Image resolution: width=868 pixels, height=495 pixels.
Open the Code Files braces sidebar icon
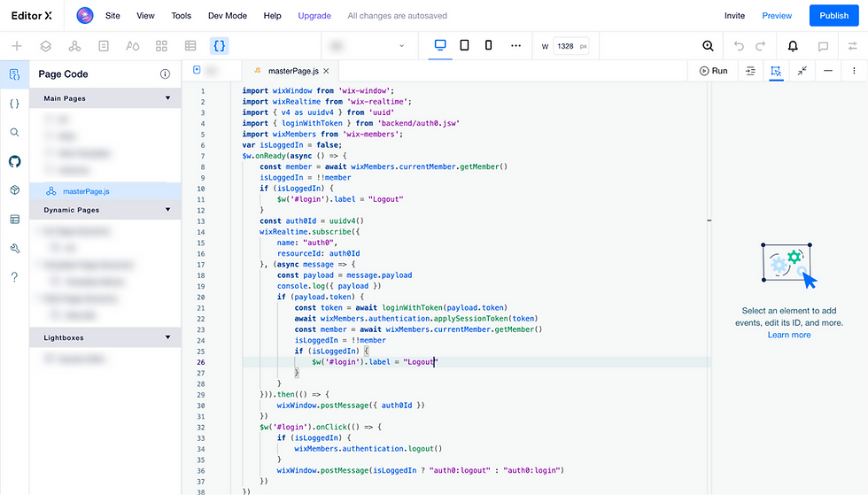[x=15, y=104]
